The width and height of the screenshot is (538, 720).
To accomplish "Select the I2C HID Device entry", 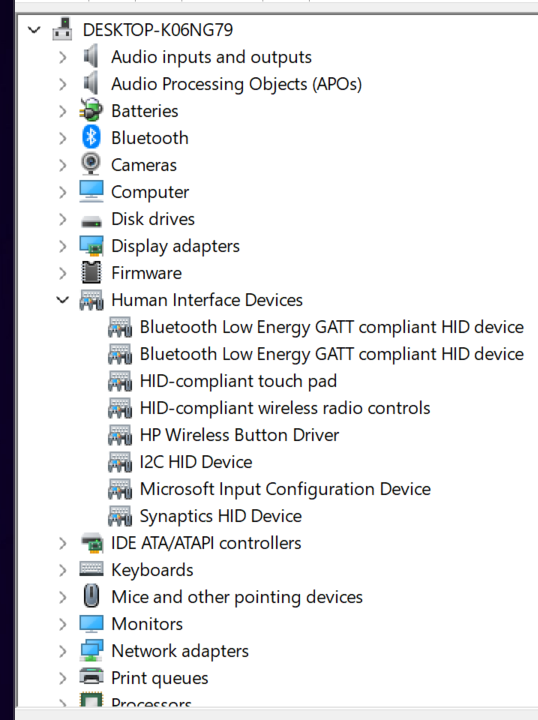I will click(x=196, y=462).
